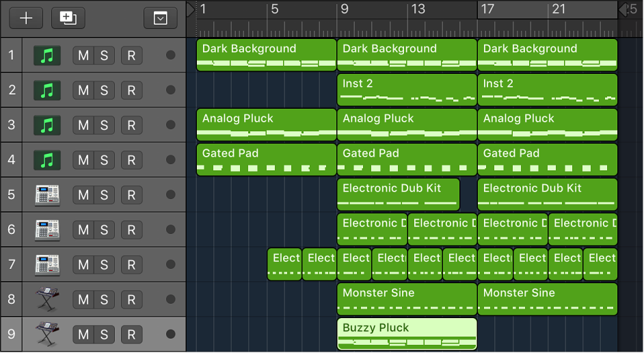
Task: Mute track 5 drum track
Action: click(x=83, y=195)
